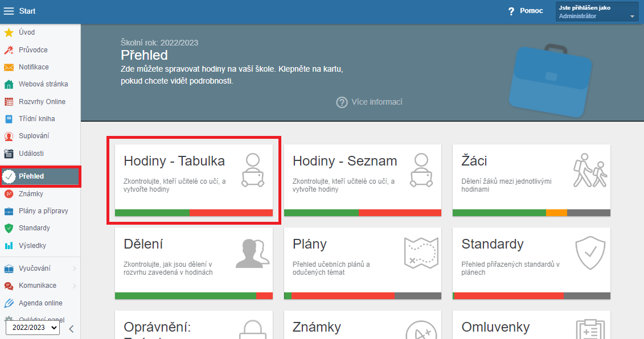
Task: Click the Školní rok: 2022/2023 text
Action: pyautogui.click(x=159, y=43)
